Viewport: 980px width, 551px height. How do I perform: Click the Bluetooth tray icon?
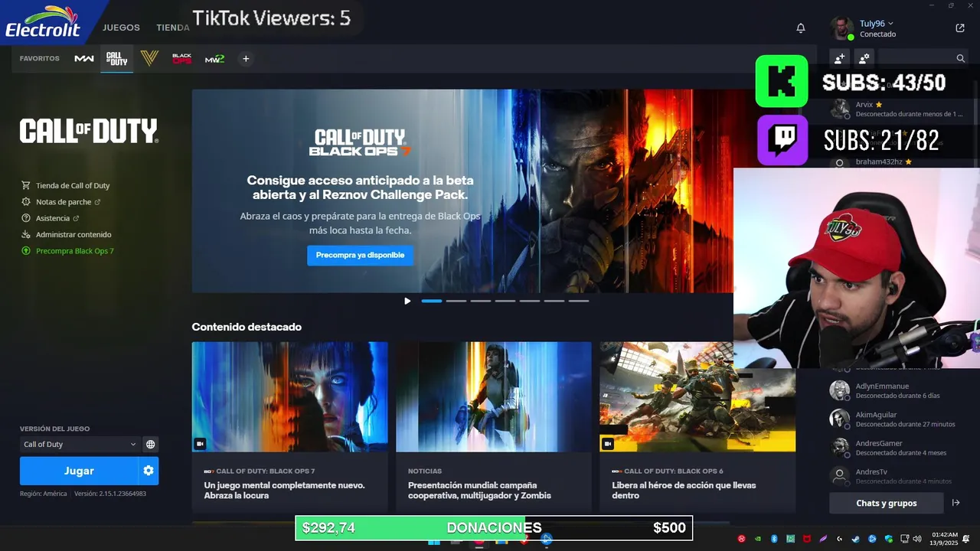tap(774, 539)
